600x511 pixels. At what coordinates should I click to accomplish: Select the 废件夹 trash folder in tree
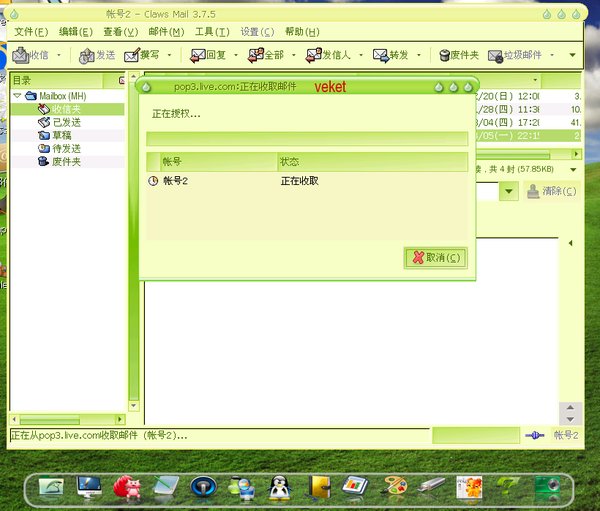pyautogui.click(x=67, y=162)
